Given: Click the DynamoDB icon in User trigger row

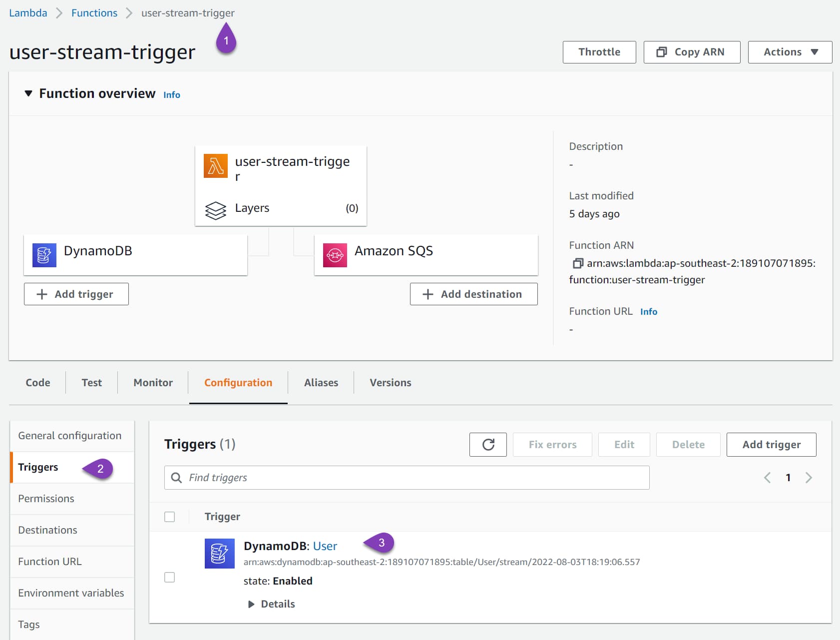Looking at the screenshot, I should point(220,553).
